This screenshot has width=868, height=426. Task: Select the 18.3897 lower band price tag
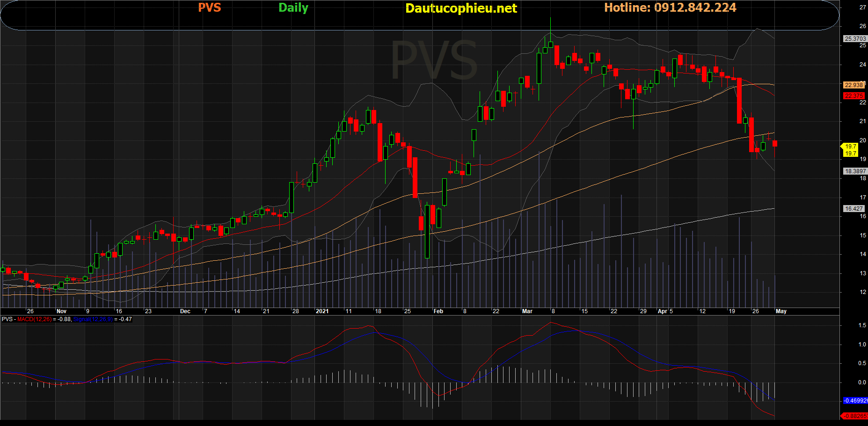tap(855, 171)
